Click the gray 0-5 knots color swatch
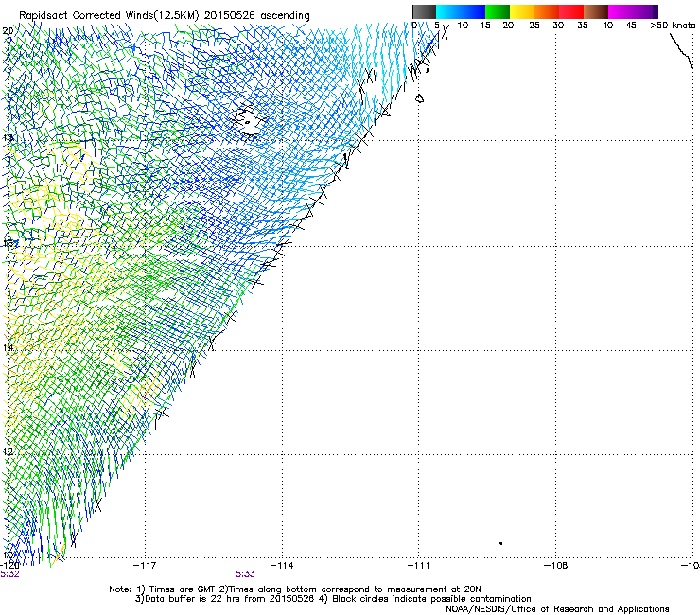700x615 pixels. tap(424, 11)
